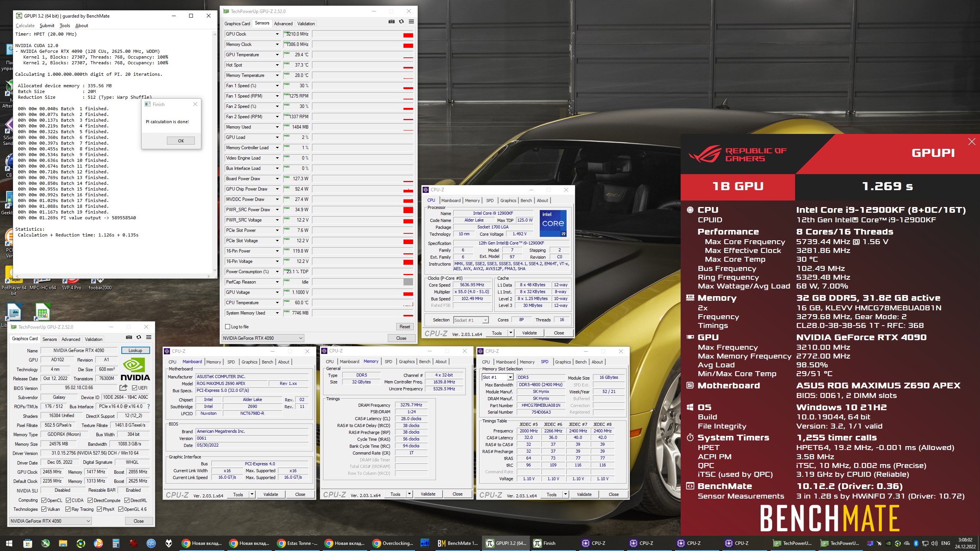Click Validate in CPU-Z CPU window
This screenshot has width=980, height=551.
pyautogui.click(x=529, y=333)
